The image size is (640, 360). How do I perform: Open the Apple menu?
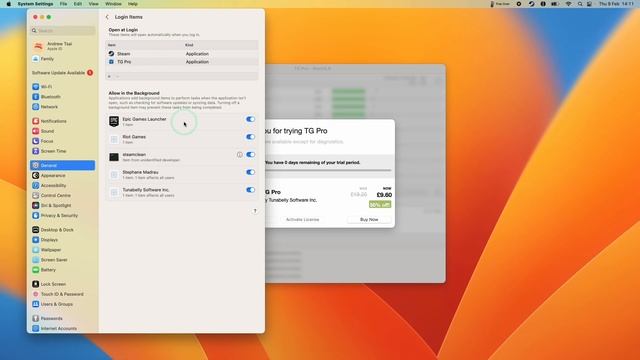click(x=8, y=4)
